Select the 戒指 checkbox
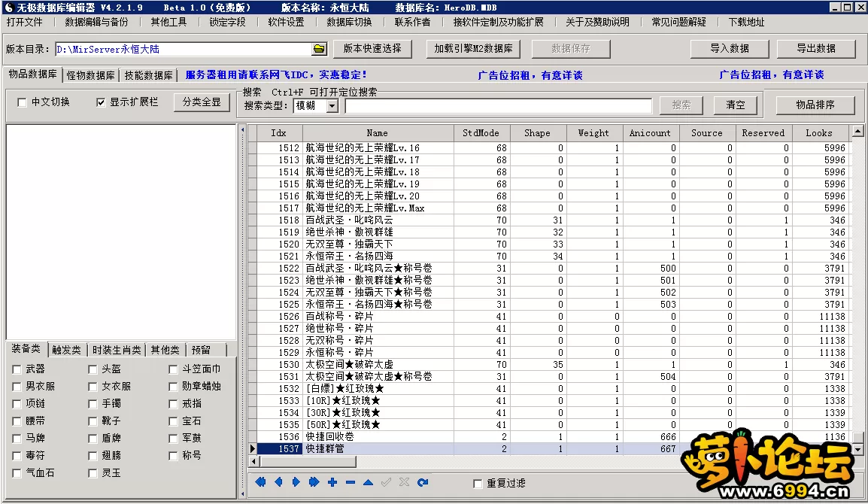Screen dimensions: 868x504 pos(173,404)
